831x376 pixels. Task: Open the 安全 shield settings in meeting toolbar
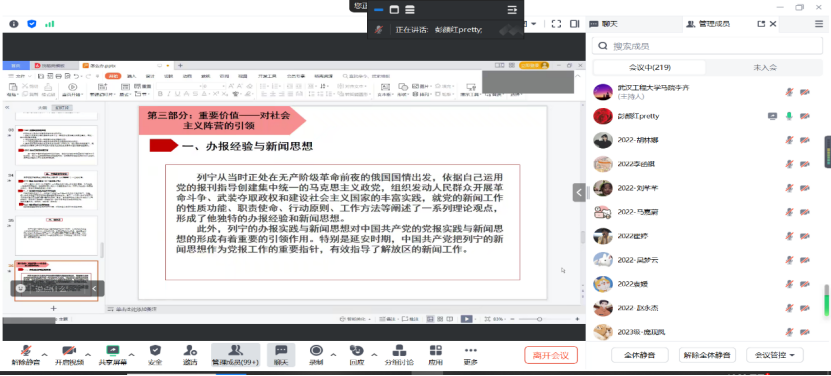155,351
